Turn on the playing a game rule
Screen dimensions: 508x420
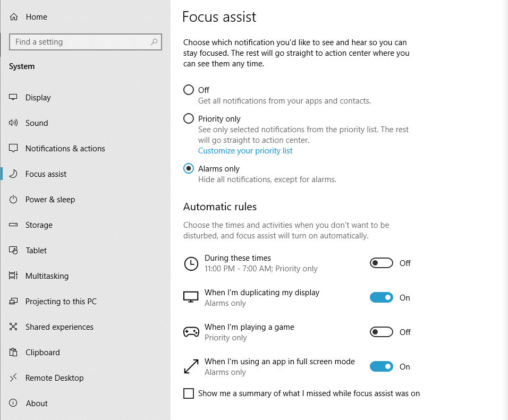[381, 332]
